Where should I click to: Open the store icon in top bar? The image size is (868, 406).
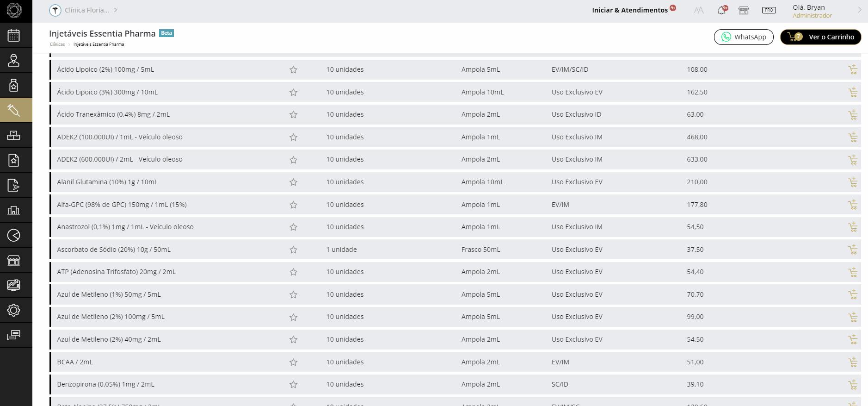point(744,10)
